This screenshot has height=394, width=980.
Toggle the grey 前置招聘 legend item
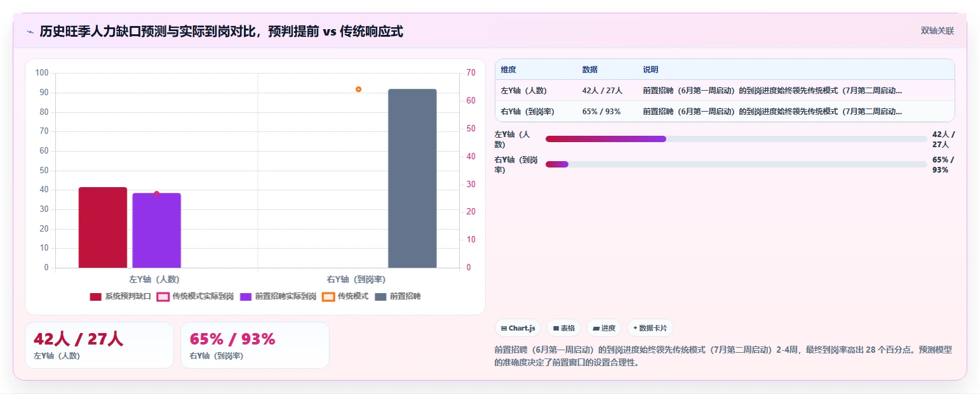pos(398,296)
